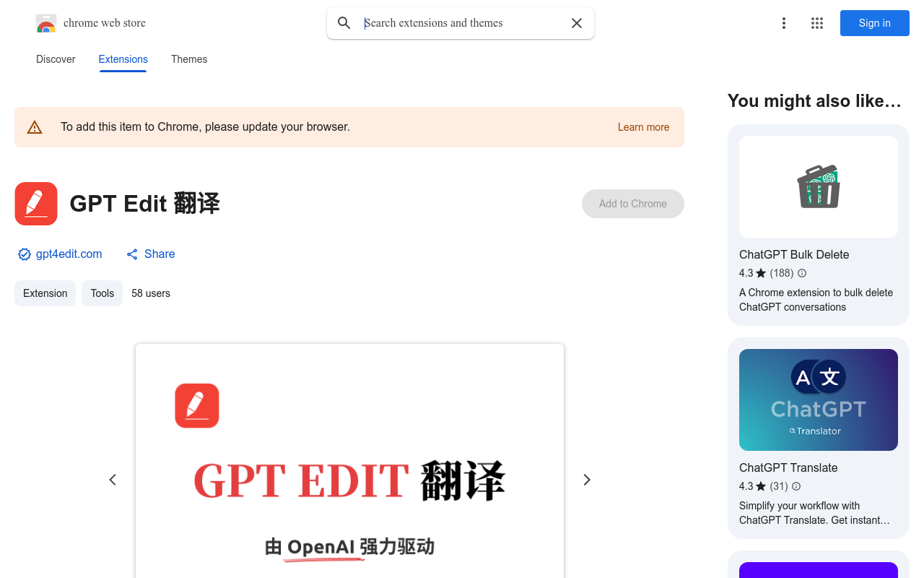This screenshot has height=578, width=924.
Task: Click the share icon next to Share
Action: coord(132,254)
